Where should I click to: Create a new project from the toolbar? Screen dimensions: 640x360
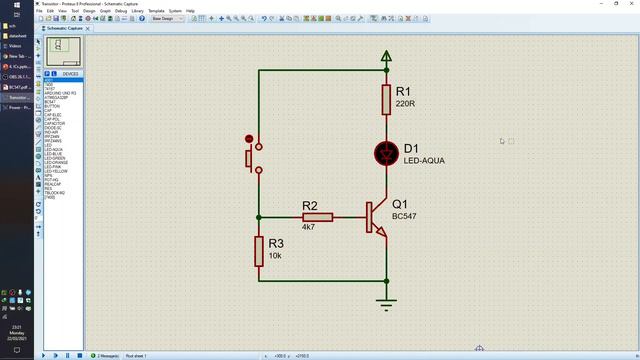click(x=41, y=18)
